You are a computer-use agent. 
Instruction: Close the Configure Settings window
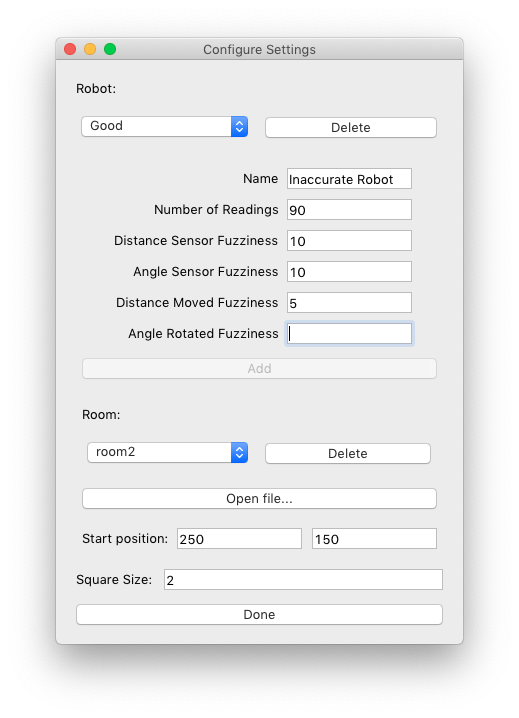70,49
